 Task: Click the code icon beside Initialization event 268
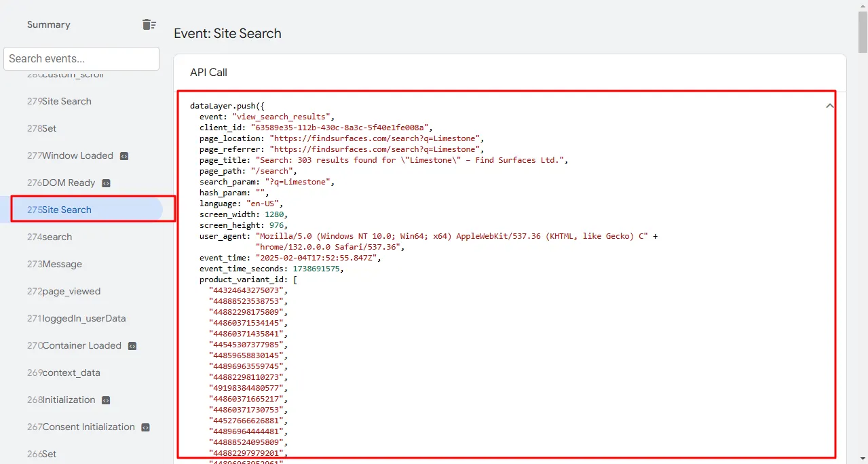pyautogui.click(x=106, y=400)
